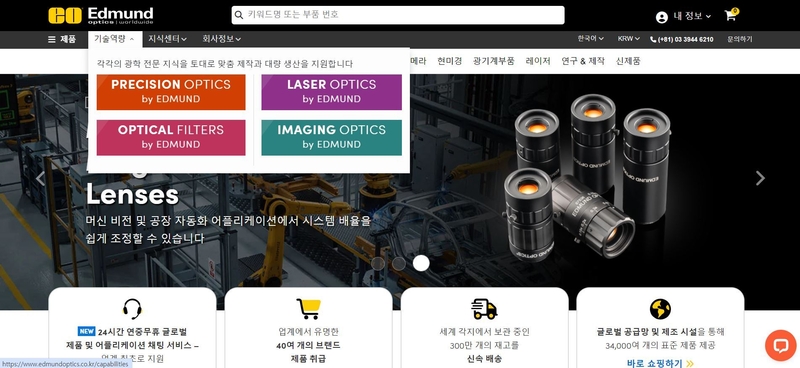Go to previous carousel slide arrow

pyautogui.click(x=40, y=178)
